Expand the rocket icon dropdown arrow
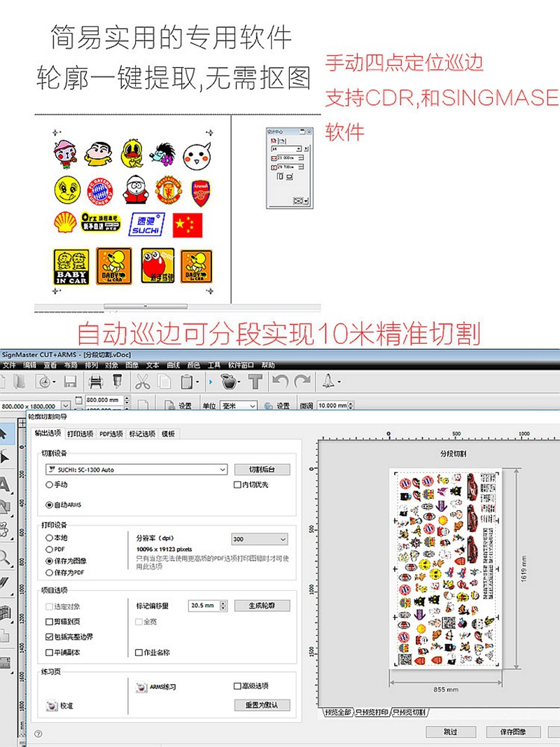The width and height of the screenshot is (560, 747). [339, 382]
